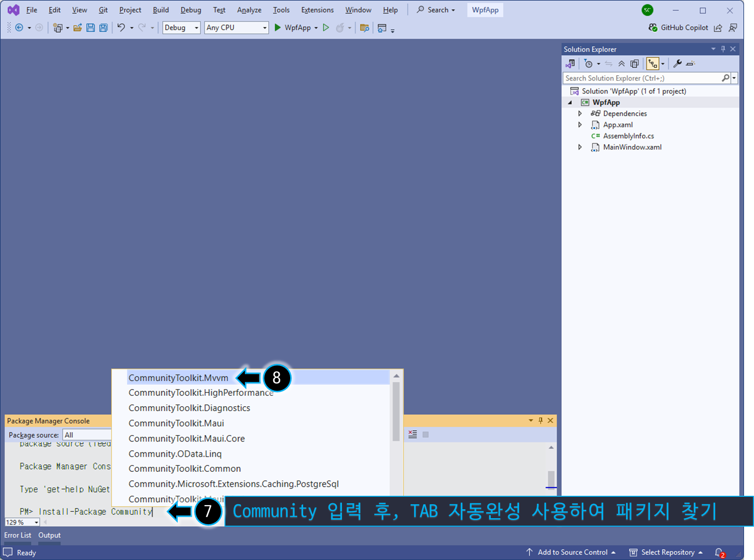The height and width of the screenshot is (560, 754).
Task: Click the autocomplete list scrollbar thumb
Action: click(396, 411)
